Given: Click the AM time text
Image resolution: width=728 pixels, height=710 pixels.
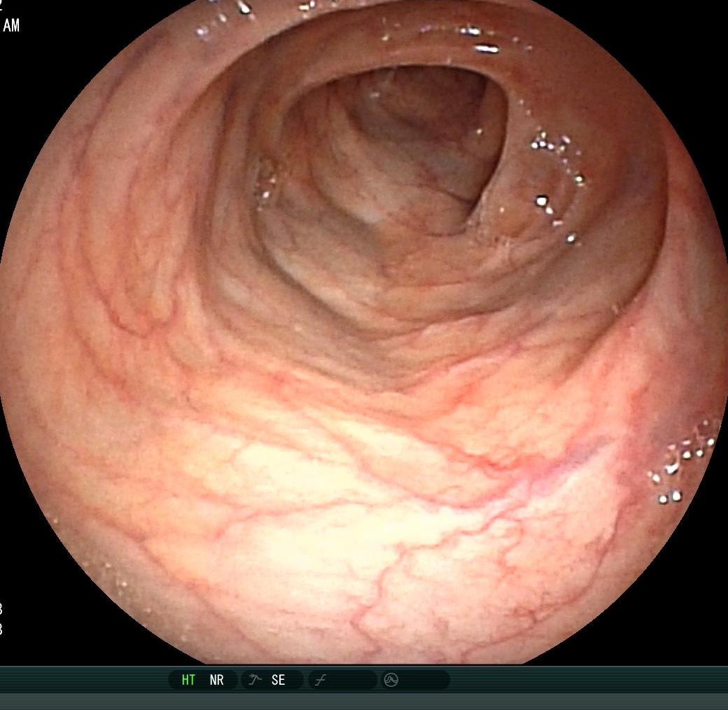Looking at the screenshot, I should point(11,25).
